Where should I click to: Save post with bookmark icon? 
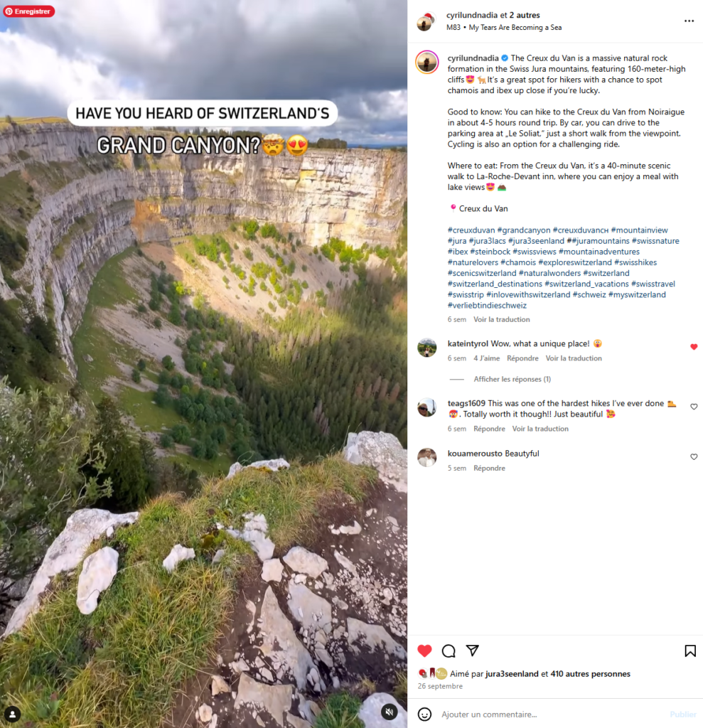tap(690, 651)
